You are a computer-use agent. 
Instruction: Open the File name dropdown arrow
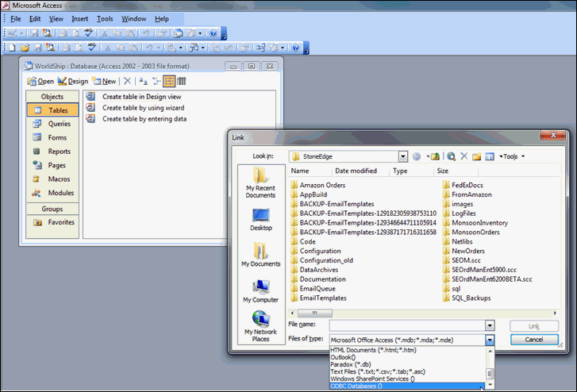click(x=490, y=325)
